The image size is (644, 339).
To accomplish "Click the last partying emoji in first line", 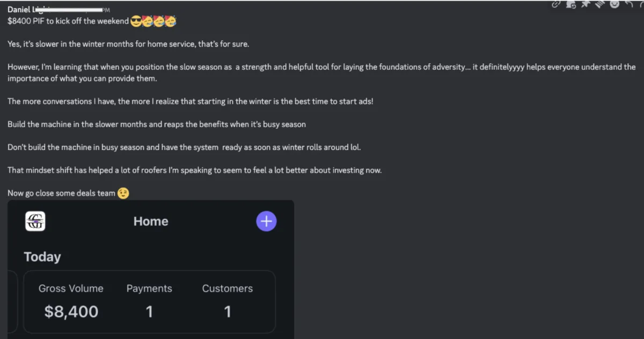I will coord(171,21).
